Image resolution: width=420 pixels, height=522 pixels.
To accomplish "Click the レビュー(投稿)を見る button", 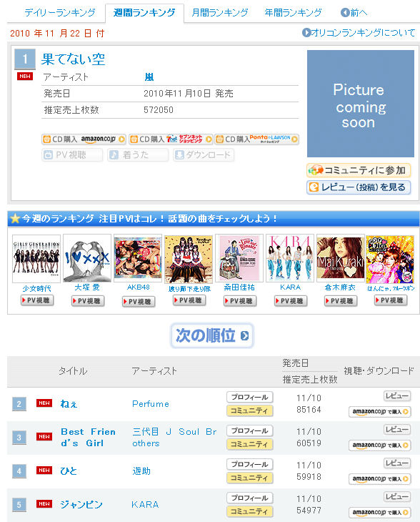I will pyautogui.click(x=359, y=187).
